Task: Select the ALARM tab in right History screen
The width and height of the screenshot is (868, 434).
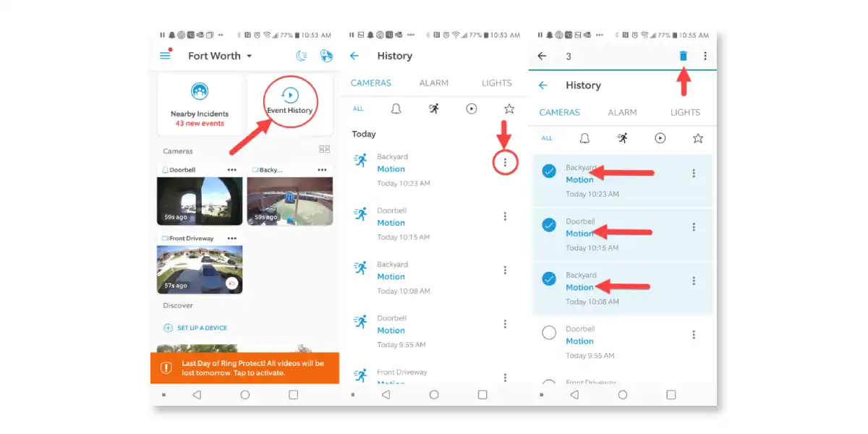Action: [x=623, y=113]
